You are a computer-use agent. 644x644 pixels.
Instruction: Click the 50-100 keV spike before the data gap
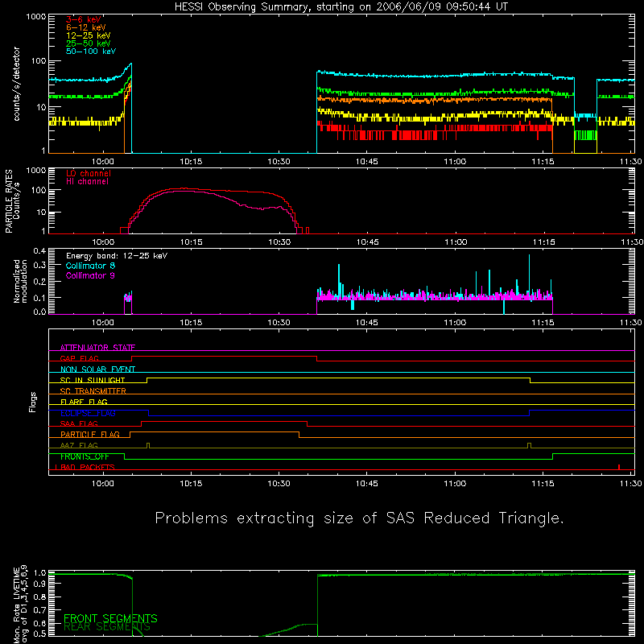click(130, 65)
